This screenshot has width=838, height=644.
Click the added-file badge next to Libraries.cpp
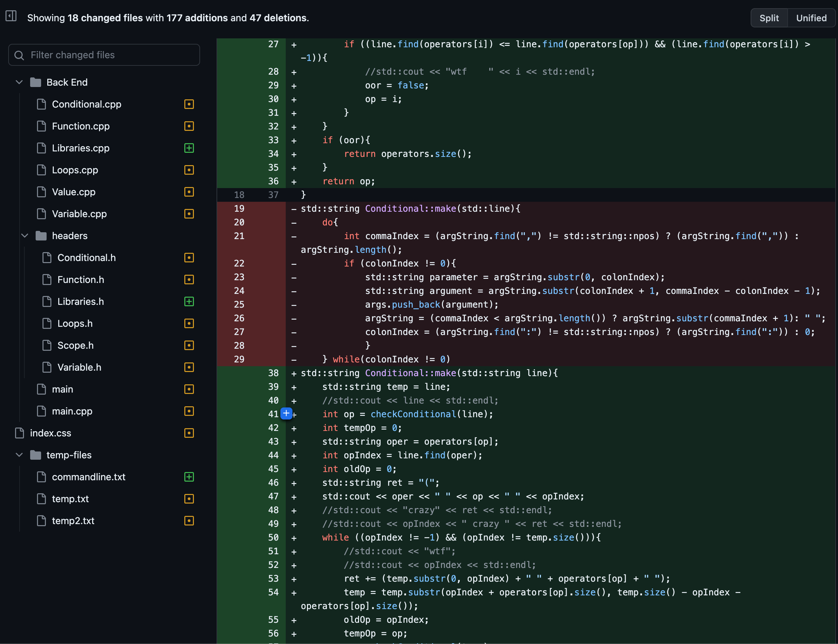189,148
